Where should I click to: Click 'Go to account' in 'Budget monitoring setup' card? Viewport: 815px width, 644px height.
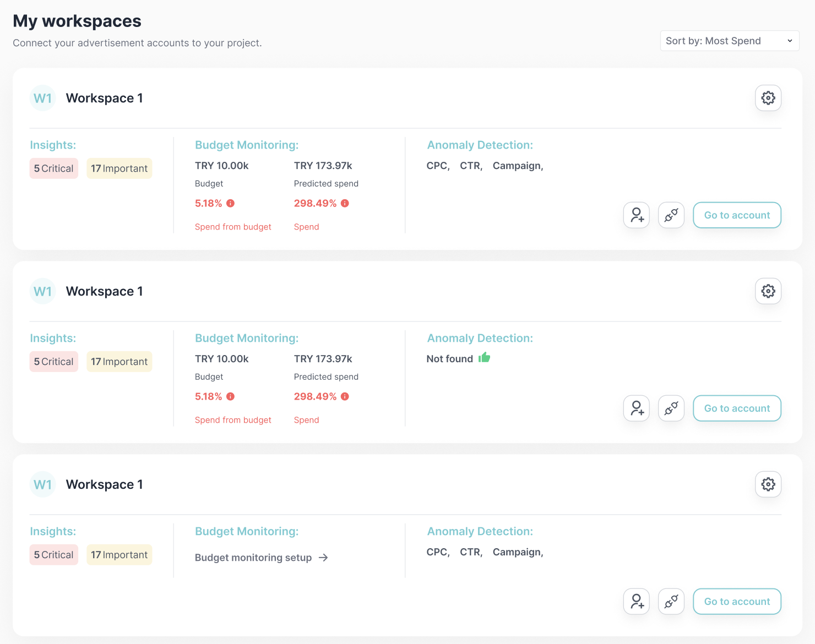(x=737, y=602)
